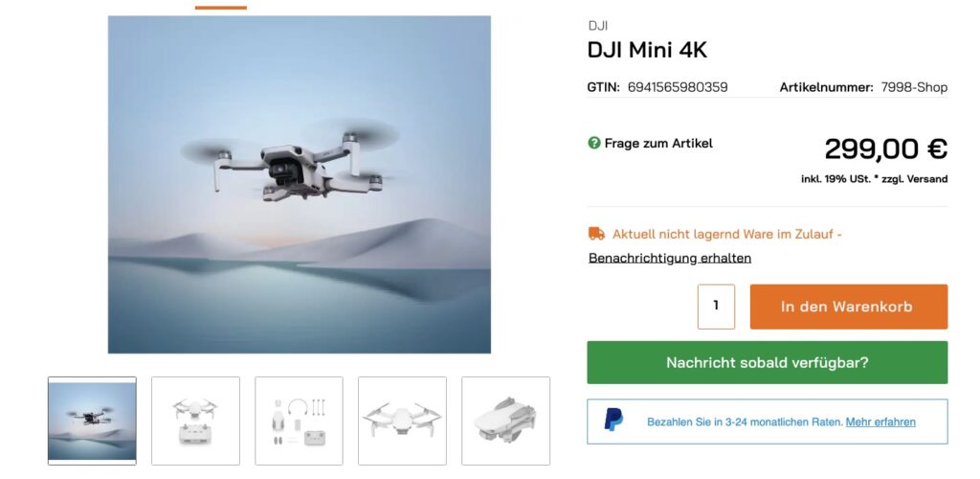Click Frage zum Artikel link
The image size is (980, 479).
point(658,143)
